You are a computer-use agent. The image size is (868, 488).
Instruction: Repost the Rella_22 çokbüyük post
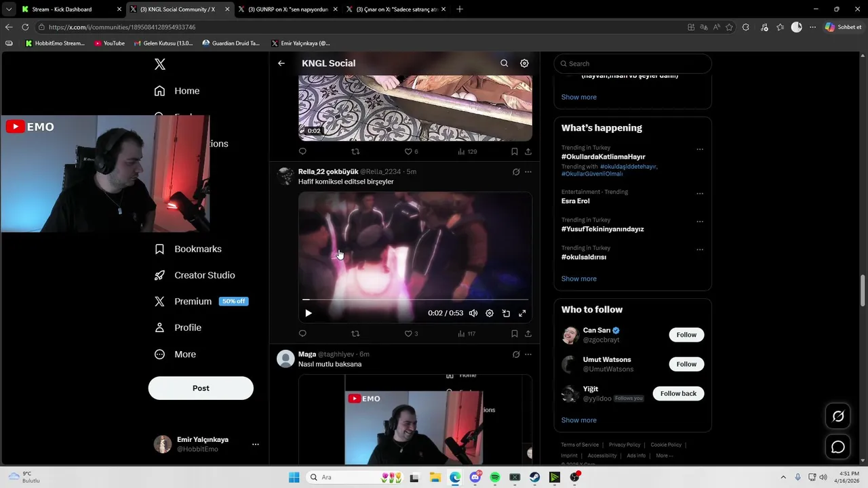coord(355,333)
